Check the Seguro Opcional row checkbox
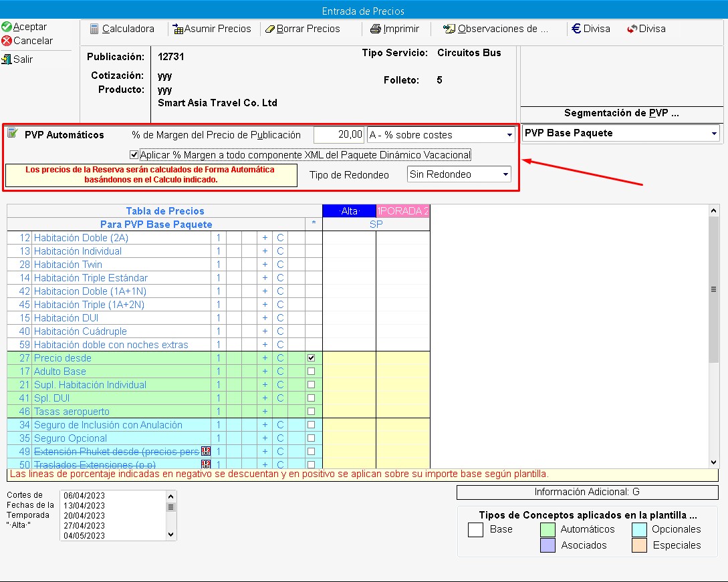This screenshot has width=728, height=582. coord(311,438)
